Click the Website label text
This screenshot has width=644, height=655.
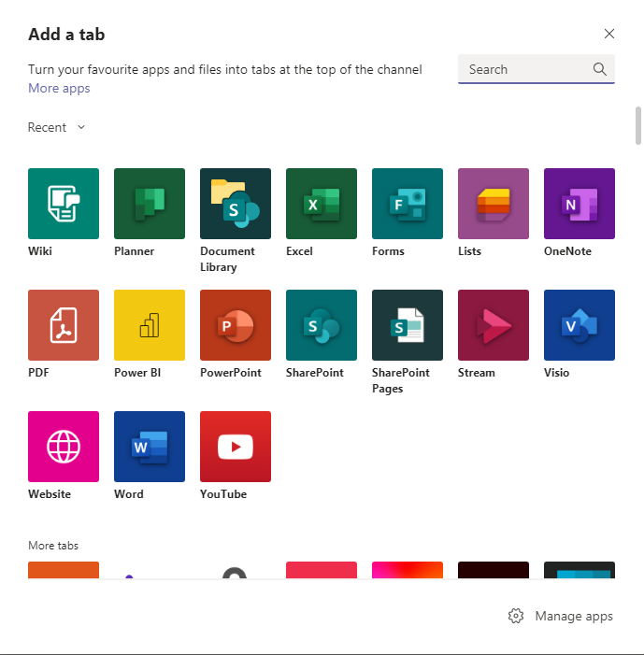50,494
